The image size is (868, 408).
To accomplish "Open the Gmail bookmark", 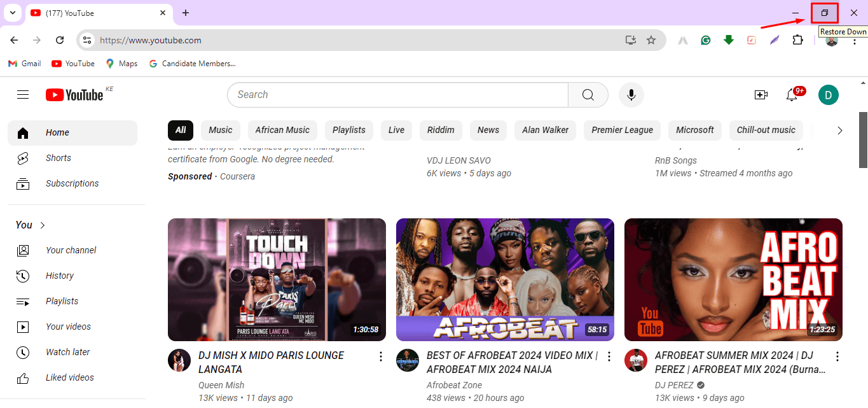I will pos(24,64).
